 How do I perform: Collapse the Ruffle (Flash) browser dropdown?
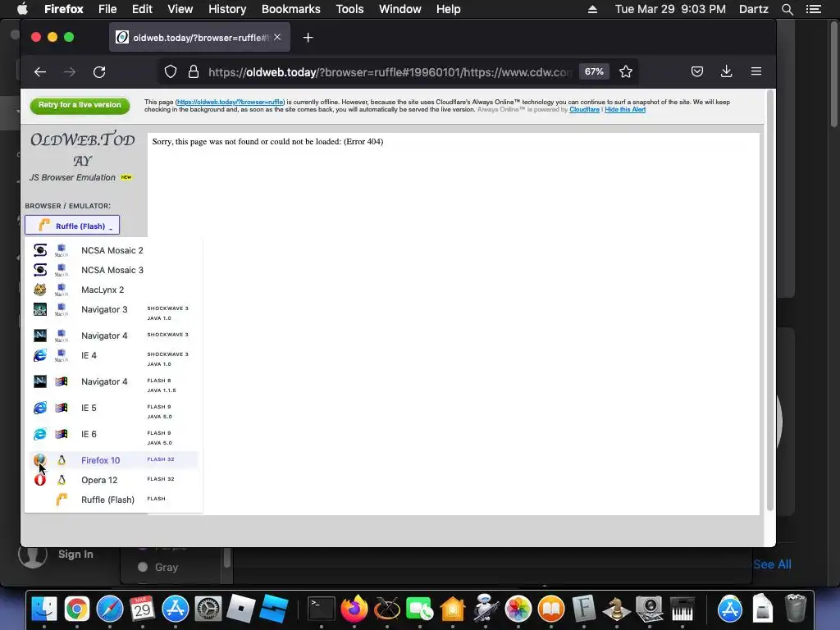pyautogui.click(x=72, y=226)
